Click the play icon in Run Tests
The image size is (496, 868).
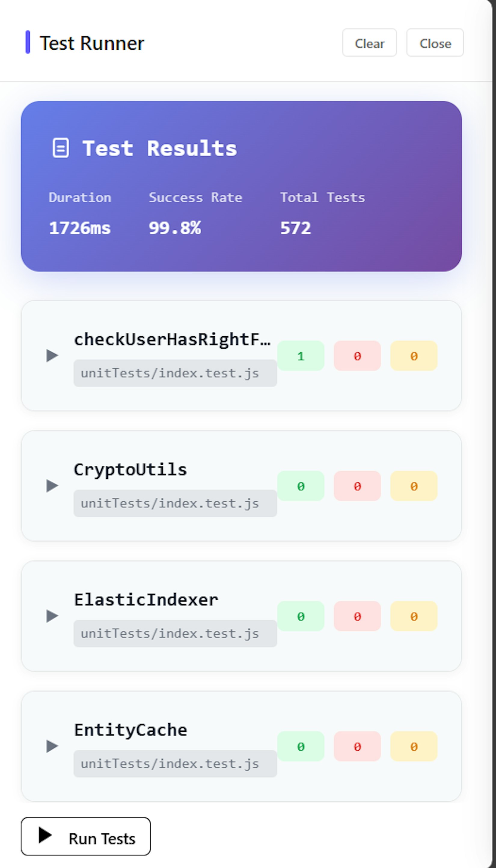[x=45, y=836]
